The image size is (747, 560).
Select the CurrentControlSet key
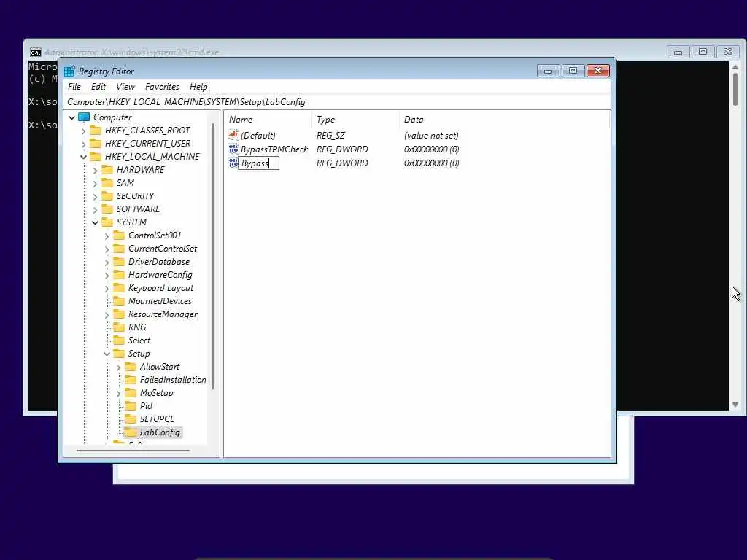click(163, 249)
